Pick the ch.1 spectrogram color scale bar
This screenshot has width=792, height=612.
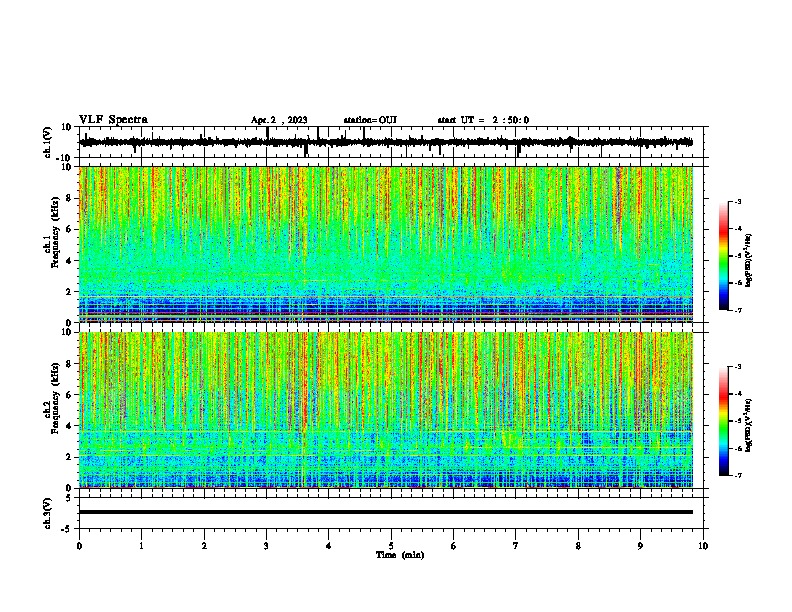(723, 256)
